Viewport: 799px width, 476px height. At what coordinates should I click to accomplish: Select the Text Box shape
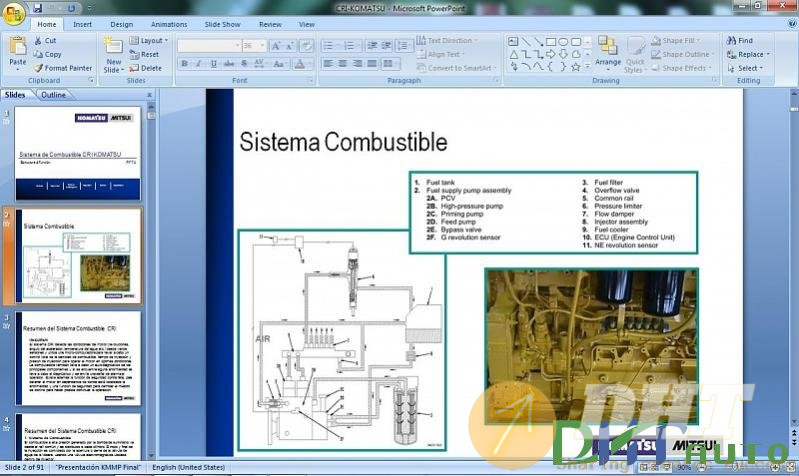514,42
